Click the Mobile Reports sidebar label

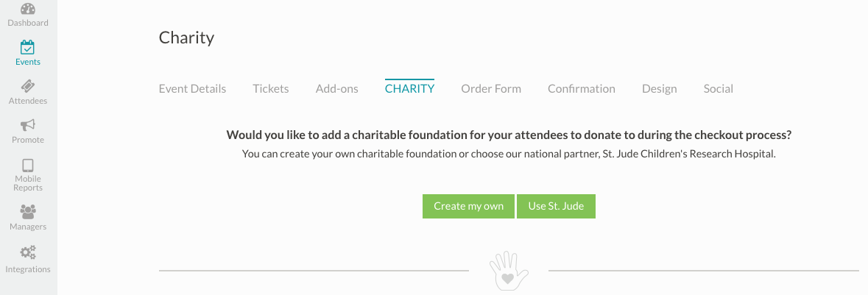tap(28, 183)
